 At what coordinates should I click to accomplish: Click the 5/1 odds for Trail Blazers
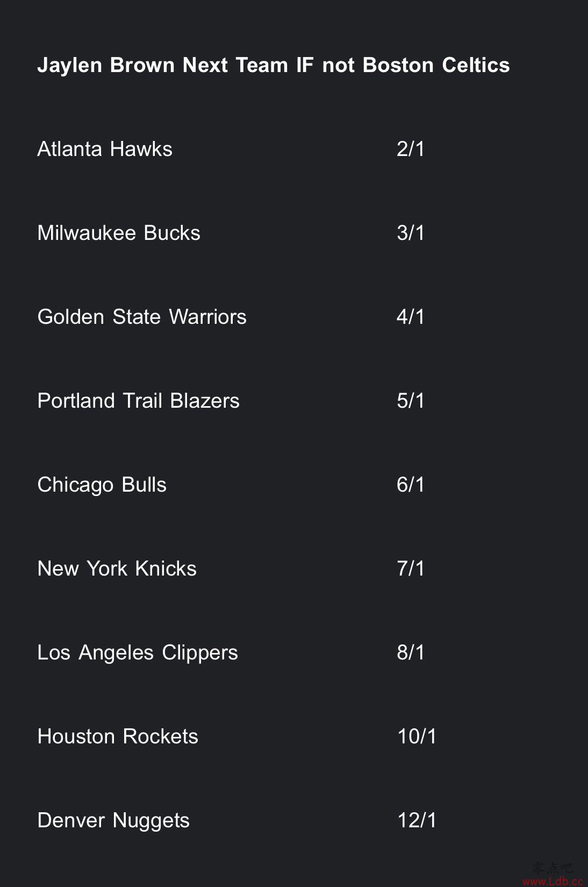(411, 401)
